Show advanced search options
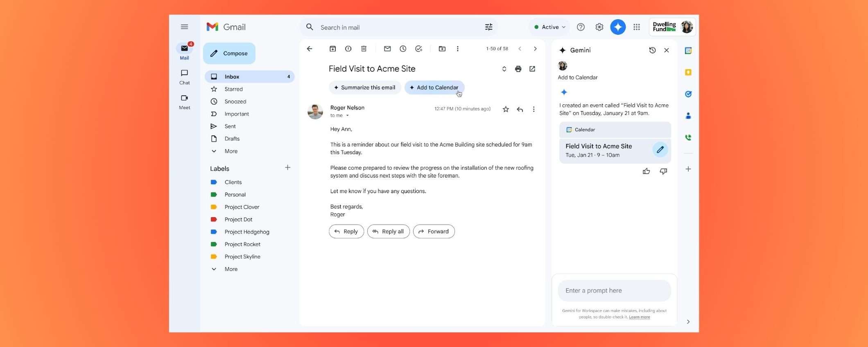The height and width of the screenshot is (347, 868). click(x=489, y=27)
